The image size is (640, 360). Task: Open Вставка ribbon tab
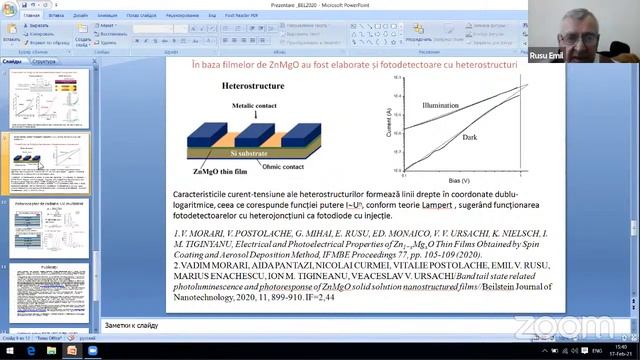(x=56, y=16)
